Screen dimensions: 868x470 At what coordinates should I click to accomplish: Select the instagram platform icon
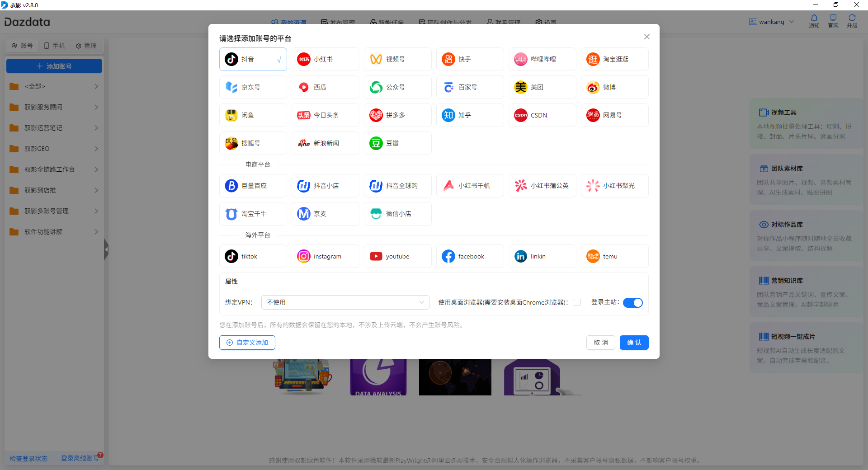click(x=304, y=256)
